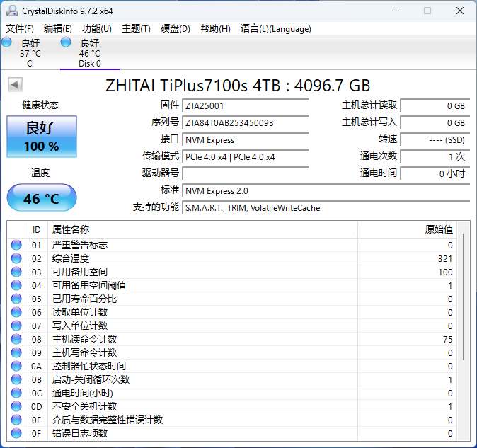This screenshot has height=448, width=477.
Task: Click the blue status orb for Disk 0
Action: (66, 42)
